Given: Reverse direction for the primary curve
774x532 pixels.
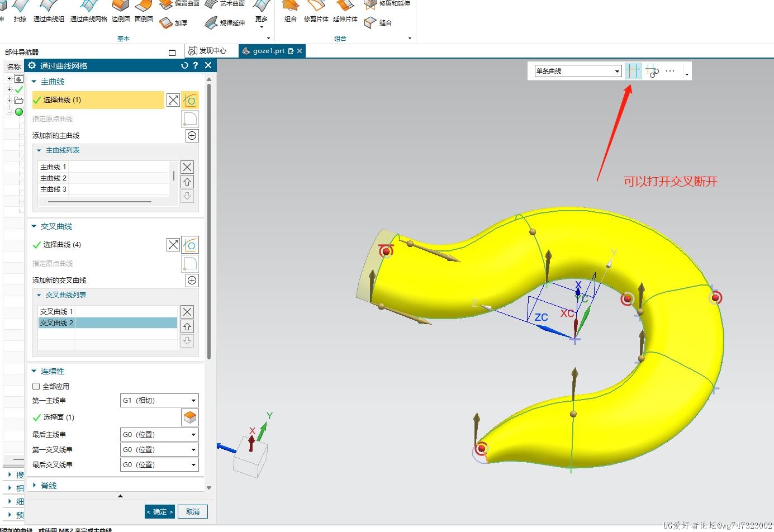Looking at the screenshot, I should (x=173, y=100).
